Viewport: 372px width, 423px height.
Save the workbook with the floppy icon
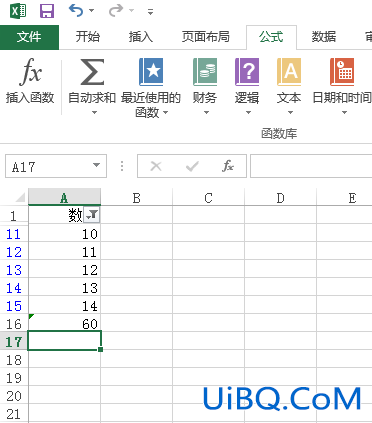tap(47, 11)
